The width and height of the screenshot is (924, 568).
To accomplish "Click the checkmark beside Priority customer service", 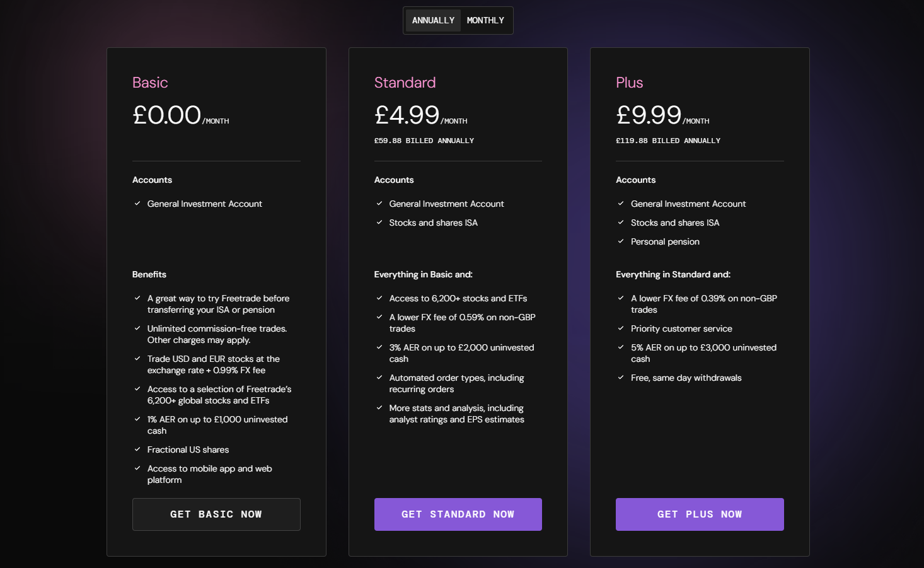I will click(621, 328).
